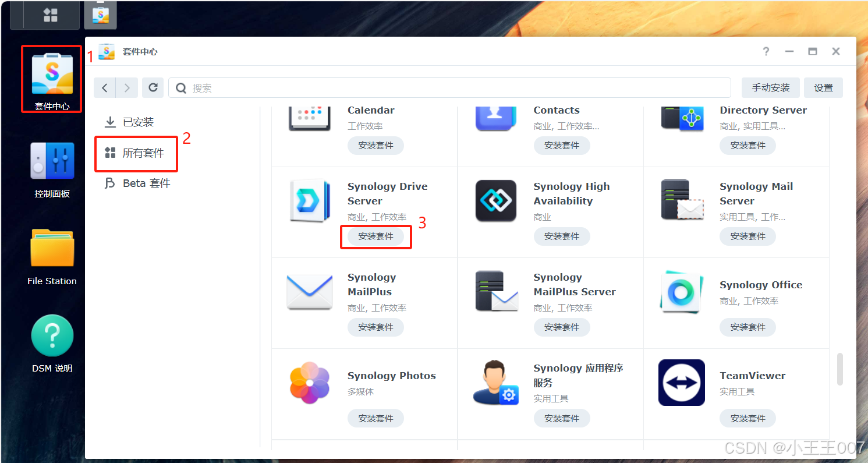Go forward with the right arrow button
Screen dimensions: 868x463
pyautogui.click(x=127, y=88)
